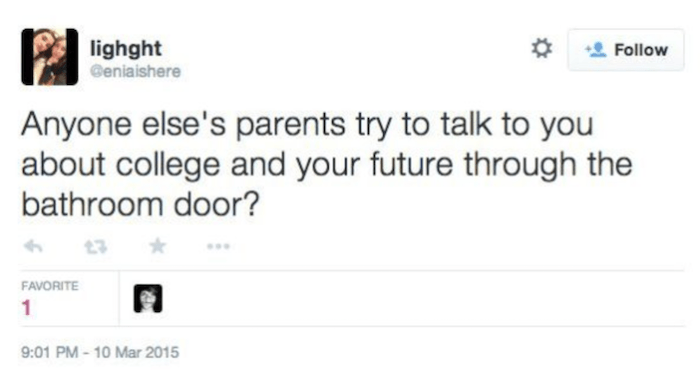Screen dimensions: 700x372
Task: Click the favorite count number 1
Action: point(26,308)
